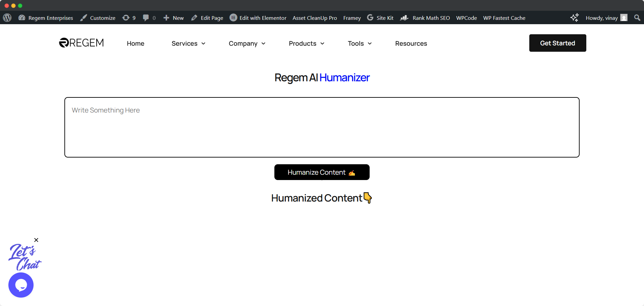Open the WordPress logo menu

pyautogui.click(x=7, y=18)
